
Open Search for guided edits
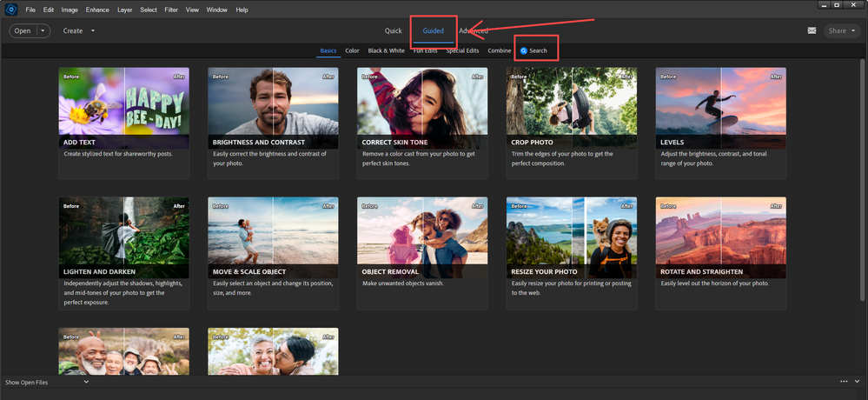(533, 50)
